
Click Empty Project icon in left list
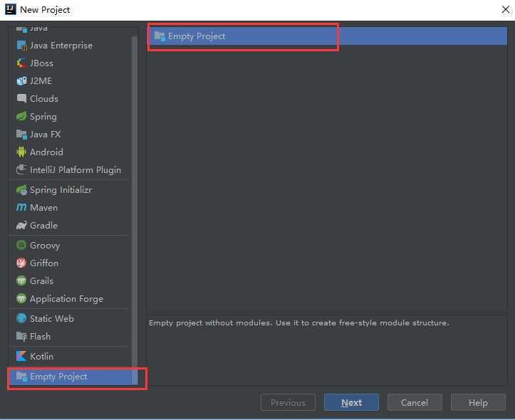[21, 377]
